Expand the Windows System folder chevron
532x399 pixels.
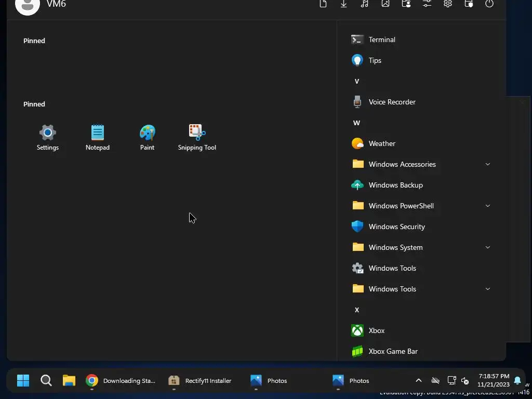pyautogui.click(x=487, y=247)
